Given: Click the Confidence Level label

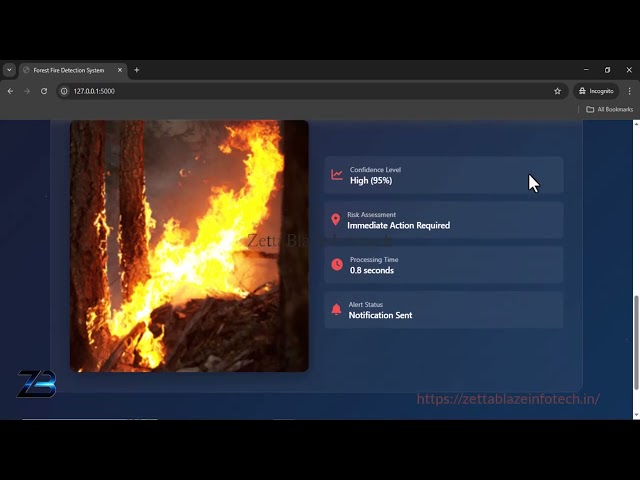Looking at the screenshot, I should (x=375, y=170).
